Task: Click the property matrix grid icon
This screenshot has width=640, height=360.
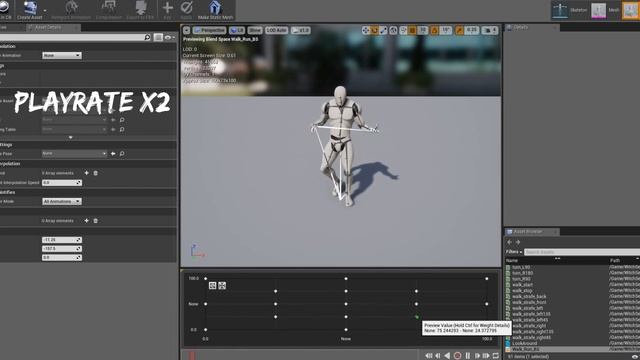Action: coord(158,37)
